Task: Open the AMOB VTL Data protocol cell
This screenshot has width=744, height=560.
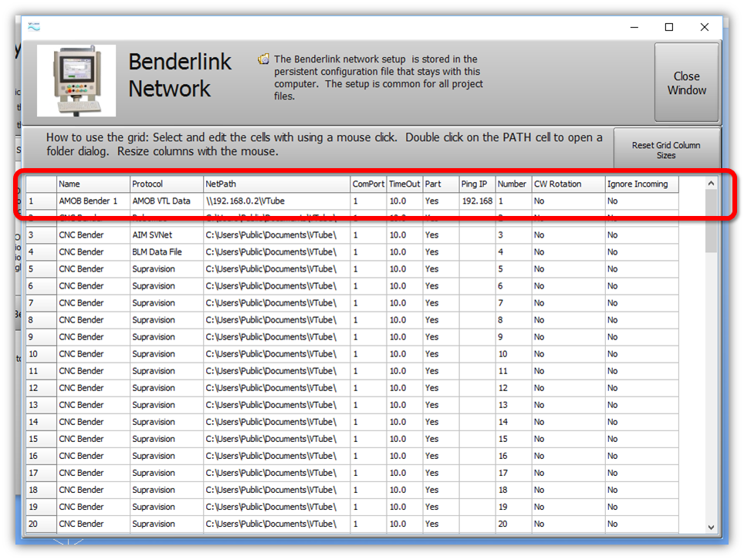Action: [x=165, y=201]
